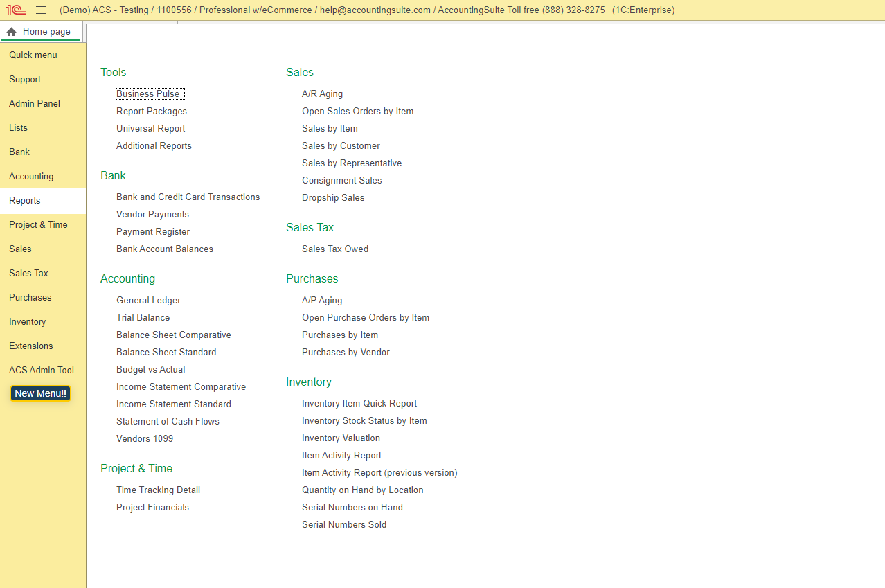Open the Serial Numbers Sold report
This screenshot has width=885, height=588.
point(344,525)
